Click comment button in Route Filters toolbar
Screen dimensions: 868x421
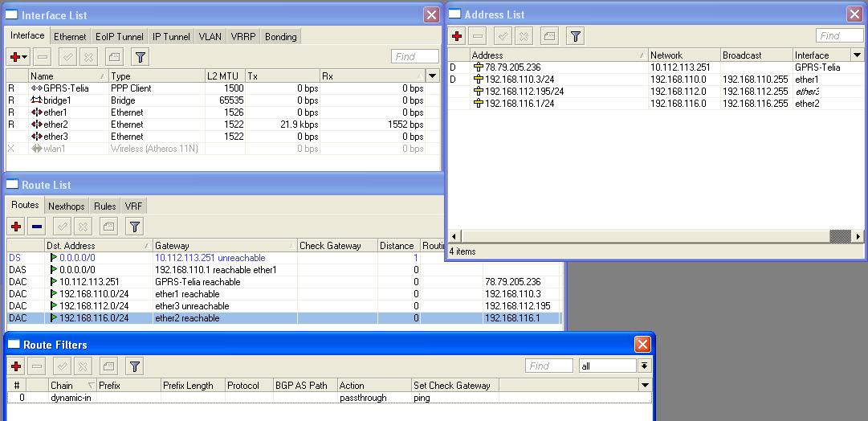tap(108, 366)
